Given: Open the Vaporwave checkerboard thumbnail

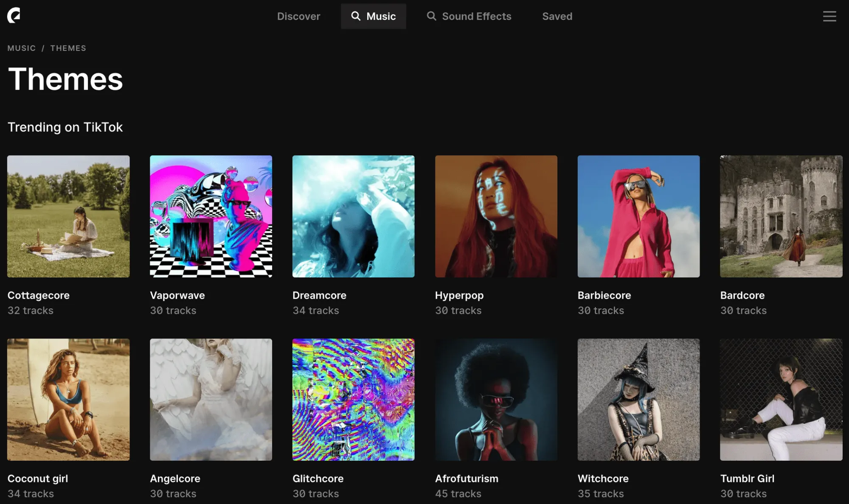Looking at the screenshot, I should click(211, 216).
